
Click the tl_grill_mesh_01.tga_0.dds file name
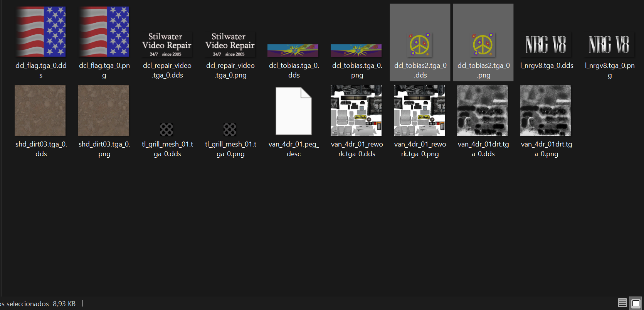[167, 149]
